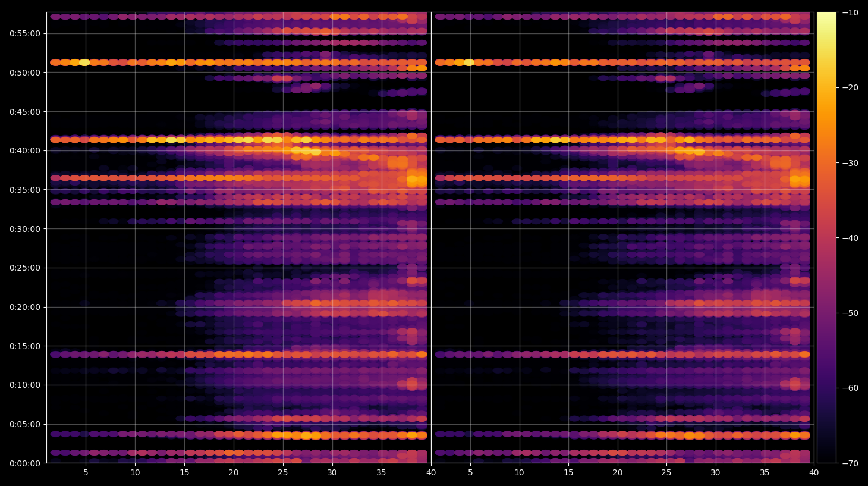The image size is (868, 486).
Task: Click the 0:55:00 time axis label
Action: click(x=25, y=33)
